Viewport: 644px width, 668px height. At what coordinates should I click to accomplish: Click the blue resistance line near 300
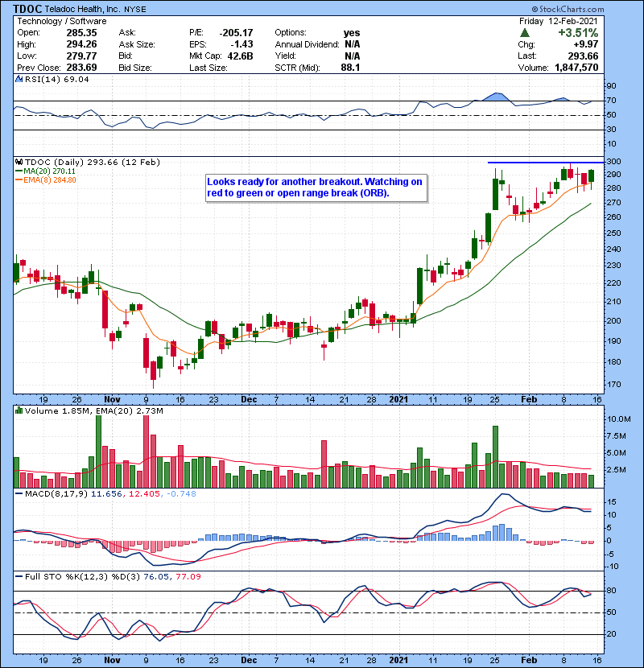click(x=546, y=163)
